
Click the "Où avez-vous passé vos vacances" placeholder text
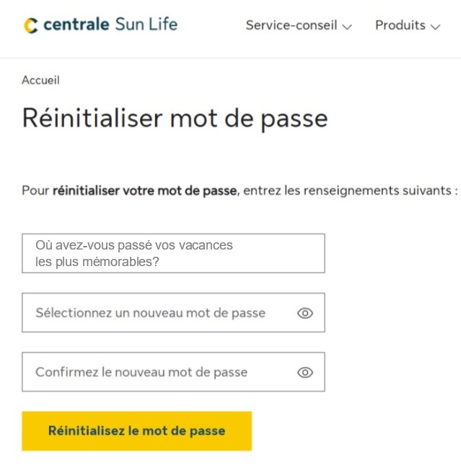coord(134,245)
